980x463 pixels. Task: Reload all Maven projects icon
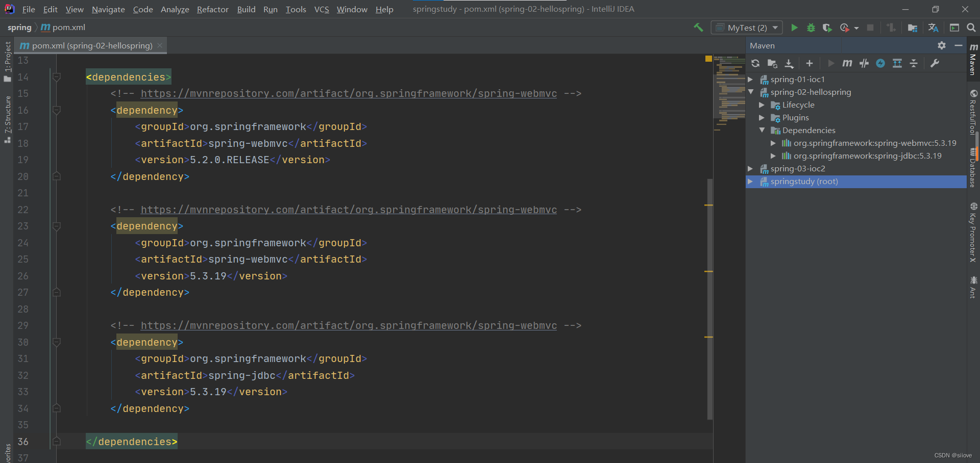pyautogui.click(x=755, y=63)
